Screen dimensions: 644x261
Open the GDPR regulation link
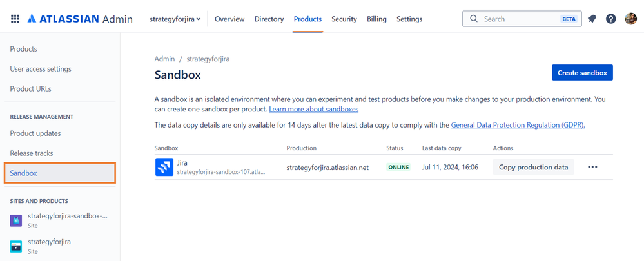click(x=518, y=125)
